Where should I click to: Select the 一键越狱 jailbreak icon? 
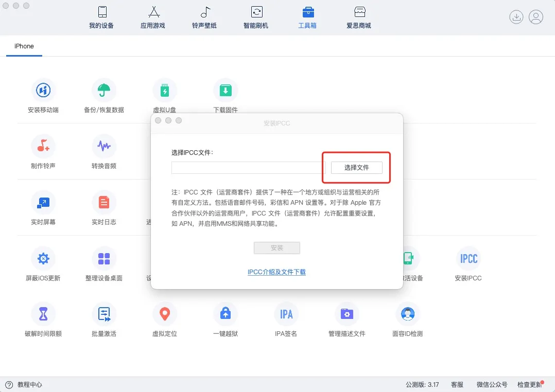(x=226, y=314)
